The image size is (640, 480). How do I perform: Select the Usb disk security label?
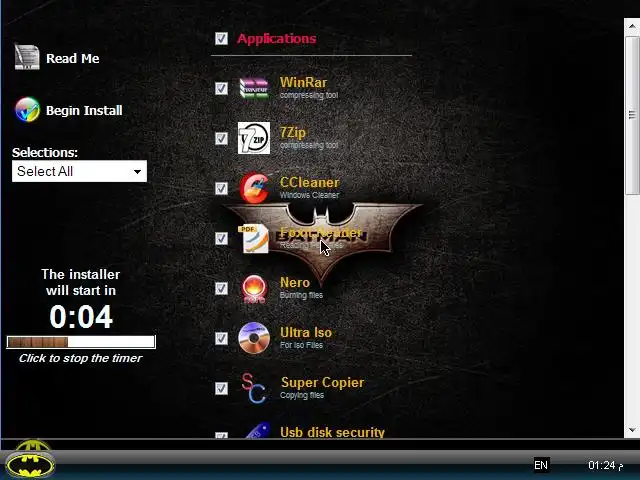(x=332, y=432)
